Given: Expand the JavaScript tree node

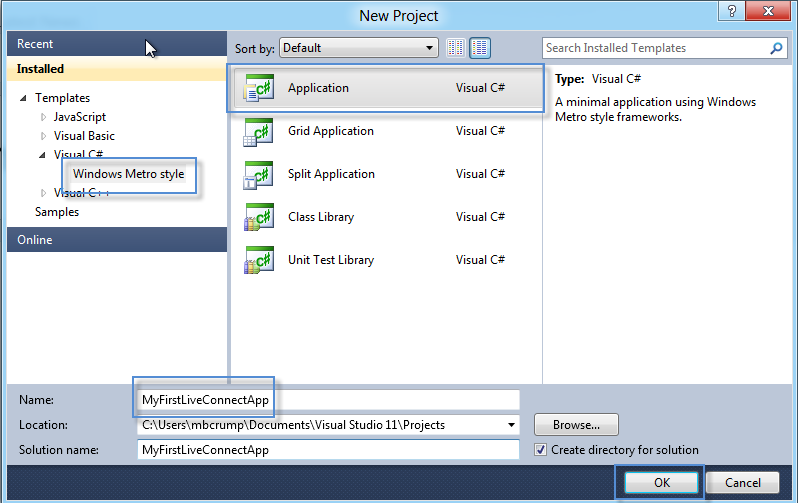Looking at the screenshot, I should click(43, 117).
